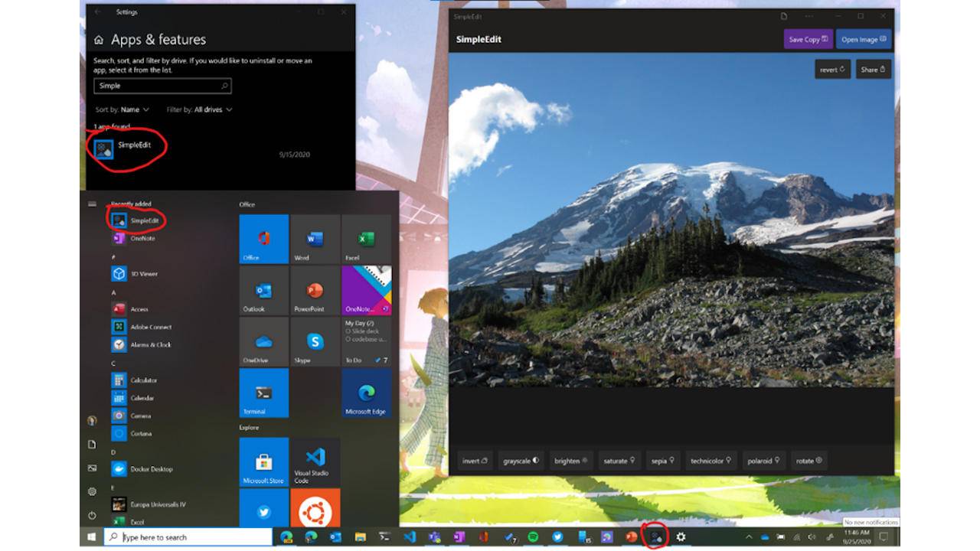The image size is (980, 551).
Task: Click the mountain photo in SimpleEdit
Action: coord(671,220)
